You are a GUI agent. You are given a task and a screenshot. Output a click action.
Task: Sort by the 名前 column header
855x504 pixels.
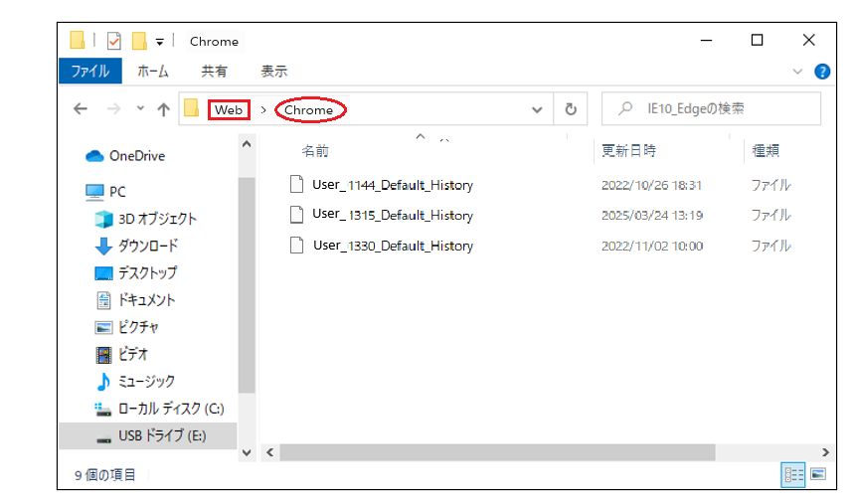click(x=315, y=151)
